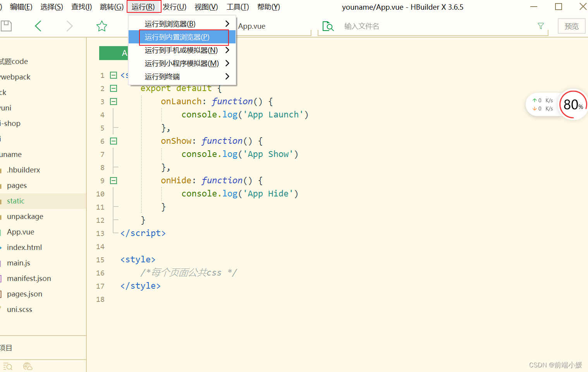Click the search list icon at bottom left
The image size is (588, 372).
click(x=8, y=366)
